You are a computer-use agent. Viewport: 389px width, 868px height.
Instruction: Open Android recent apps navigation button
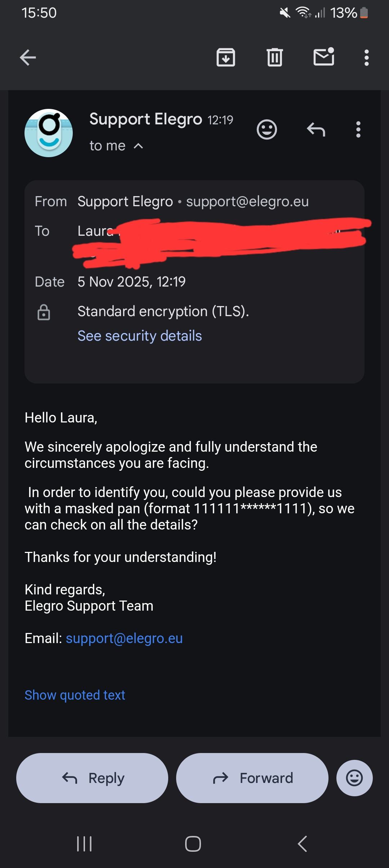[85, 844]
